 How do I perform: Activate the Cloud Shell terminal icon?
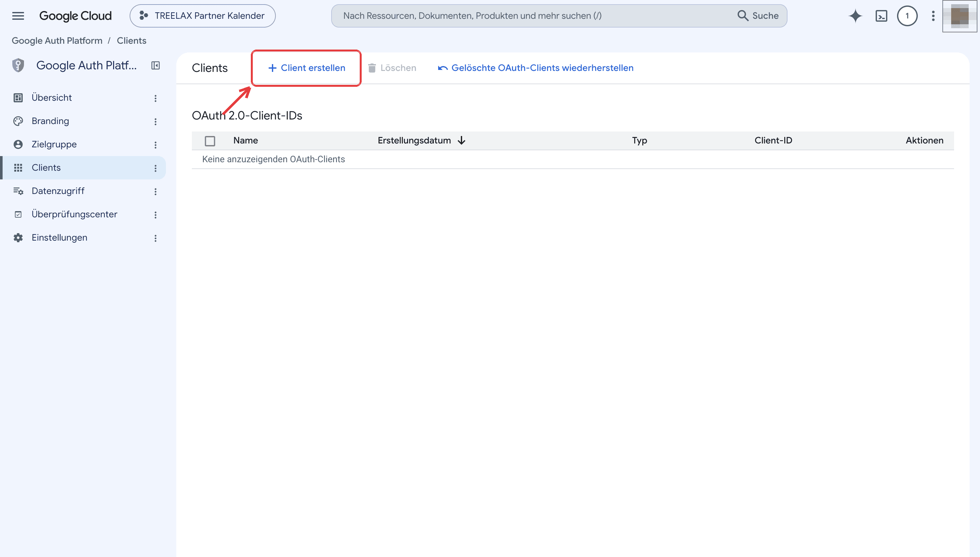click(x=881, y=16)
